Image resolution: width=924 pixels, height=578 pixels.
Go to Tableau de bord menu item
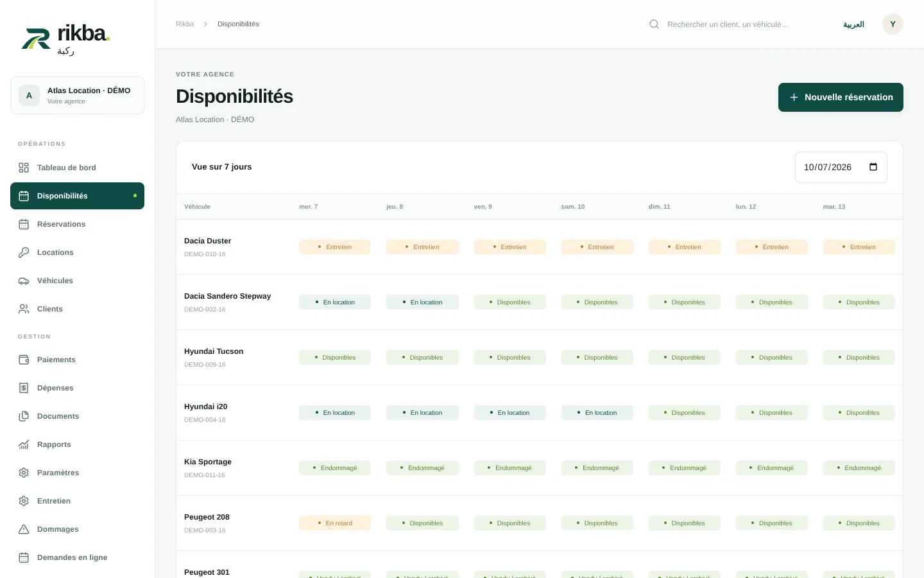[77, 168]
